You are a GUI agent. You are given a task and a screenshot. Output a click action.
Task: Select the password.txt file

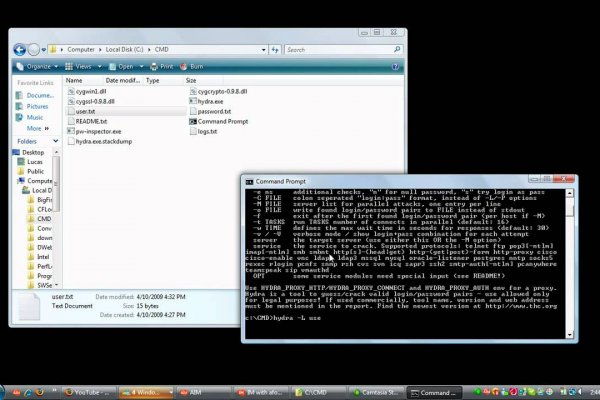pos(213,111)
